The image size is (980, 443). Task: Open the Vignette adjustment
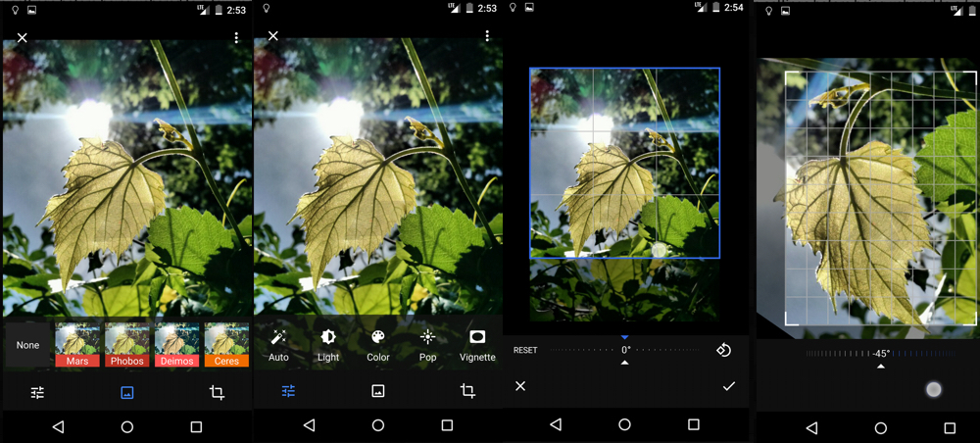pos(477,346)
